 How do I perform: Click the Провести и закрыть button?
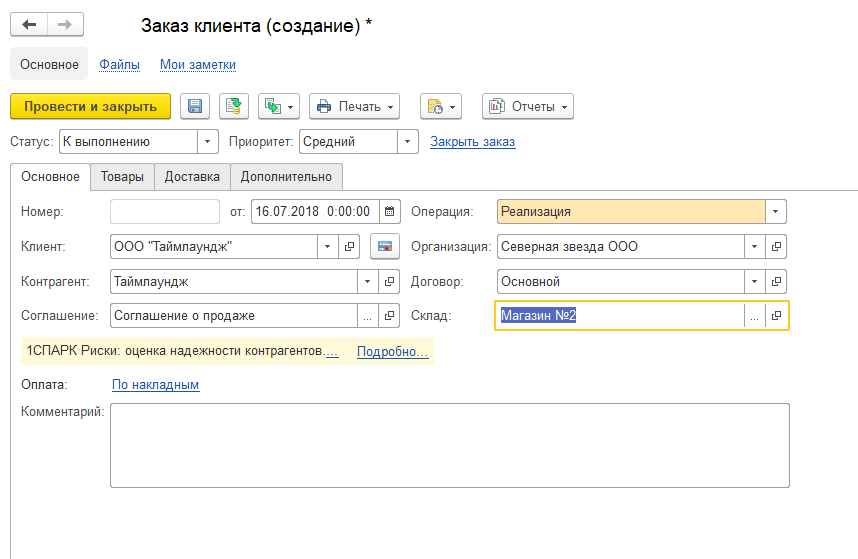pyautogui.click(x=90, y=106)
